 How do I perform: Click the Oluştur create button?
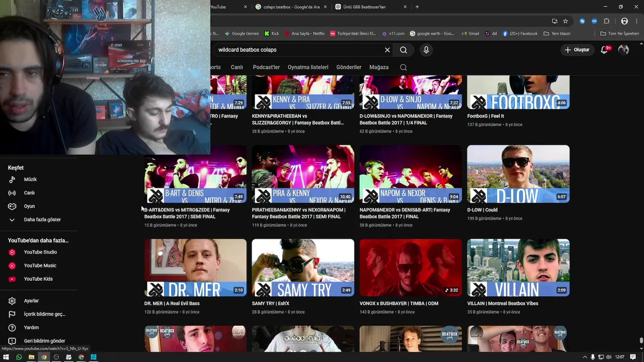coord(577,50)
